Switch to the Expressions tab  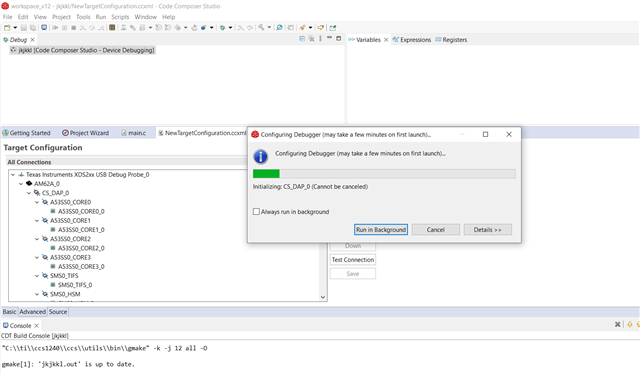[x=411, y=40]
